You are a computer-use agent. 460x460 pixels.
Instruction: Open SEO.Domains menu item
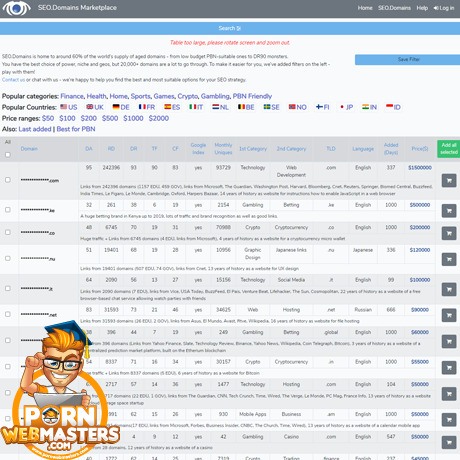[394, 8]
